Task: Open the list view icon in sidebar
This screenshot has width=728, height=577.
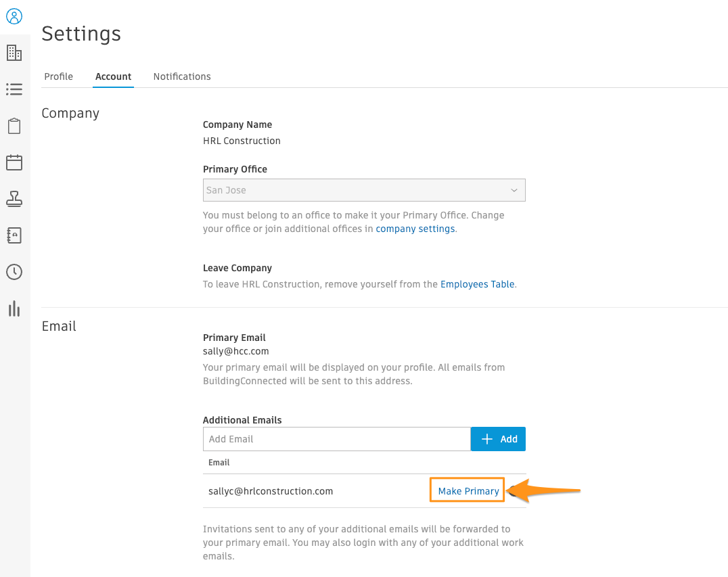Action: click(x=14, y=89)
